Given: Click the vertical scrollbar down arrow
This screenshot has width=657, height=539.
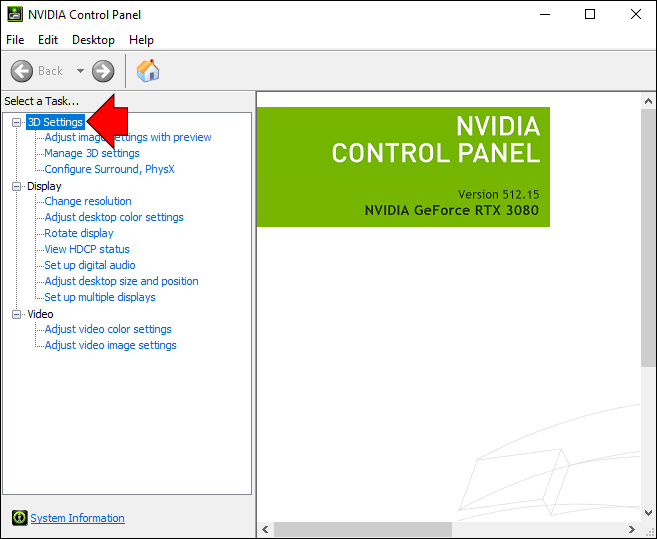Looking at the screenshot, I should pos(648,513).
